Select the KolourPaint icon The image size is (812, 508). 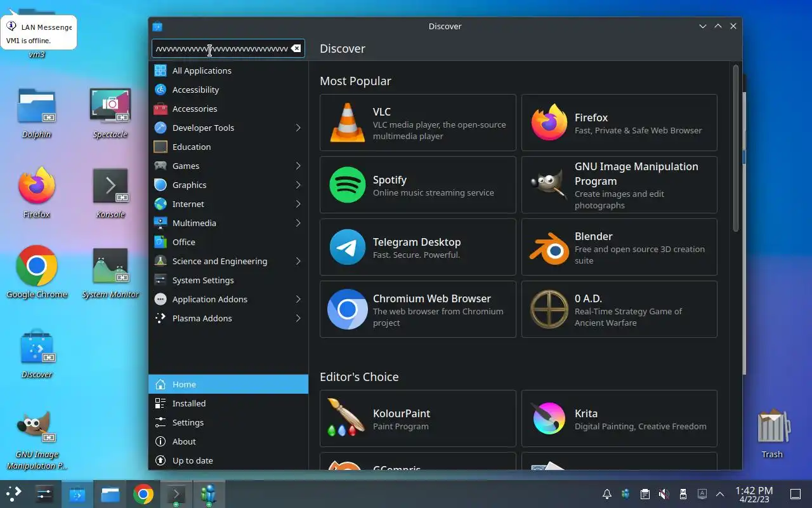pyautogui.click(x=348, y=418)
